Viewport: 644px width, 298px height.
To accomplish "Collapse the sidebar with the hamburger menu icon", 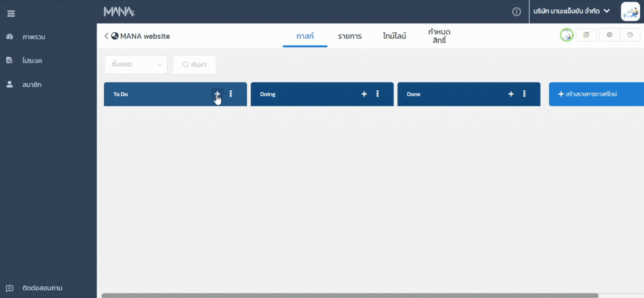I will click(x=11, y=14).
